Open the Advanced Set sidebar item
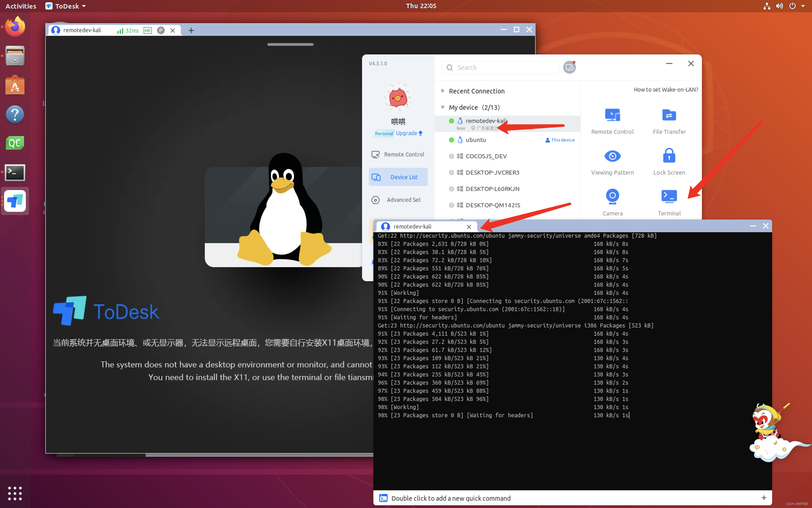Screen dimensions: 812x508 pos(398,200)
